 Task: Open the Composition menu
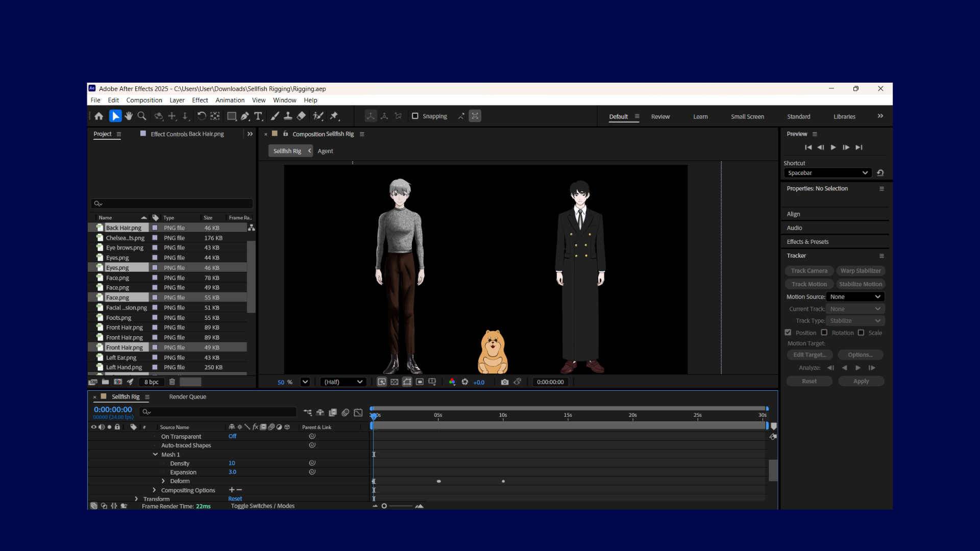pyautogui.click(x=144, y=101)
